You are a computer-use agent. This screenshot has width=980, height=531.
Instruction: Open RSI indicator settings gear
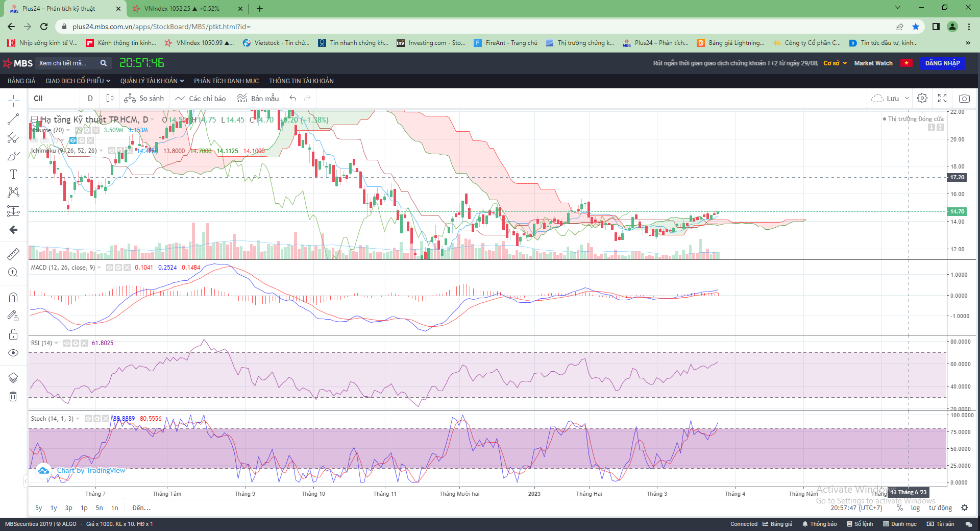(x=76, y=343)
